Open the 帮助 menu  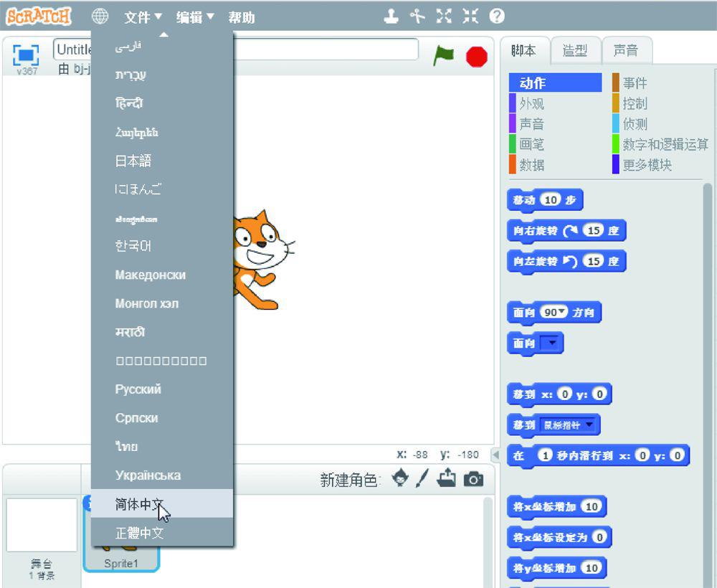[x=242, y=17]
